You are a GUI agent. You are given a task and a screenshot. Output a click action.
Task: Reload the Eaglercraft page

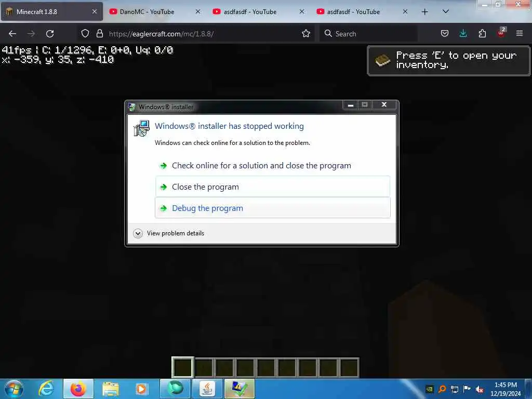pyautogui.click(x=50, y=34)
